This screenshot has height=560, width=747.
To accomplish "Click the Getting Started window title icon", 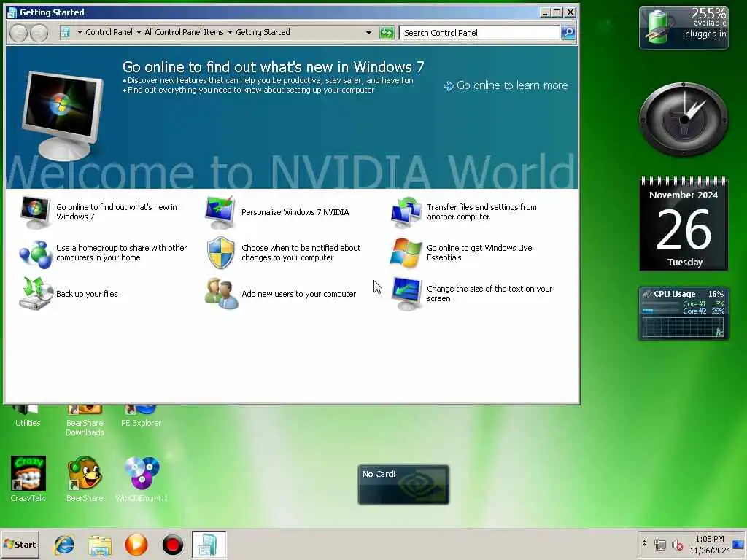I will tap(12, 12).
